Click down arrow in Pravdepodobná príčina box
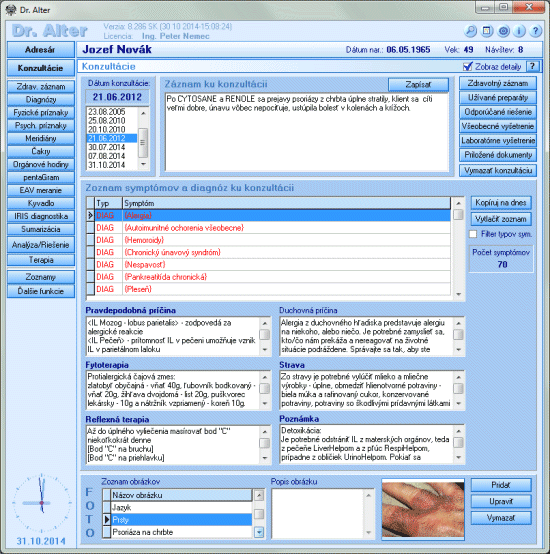This screenshot has height=554, width=550. (265, 350)
